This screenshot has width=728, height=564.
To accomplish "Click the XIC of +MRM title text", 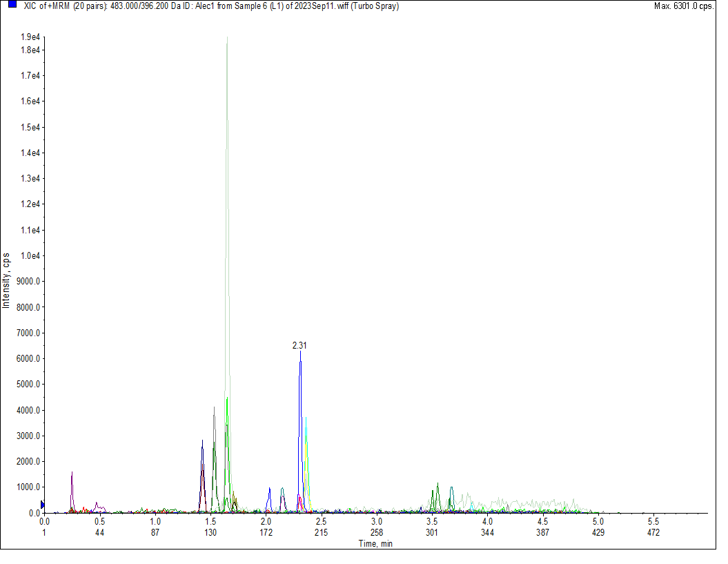I will click(x=211, y=6).
